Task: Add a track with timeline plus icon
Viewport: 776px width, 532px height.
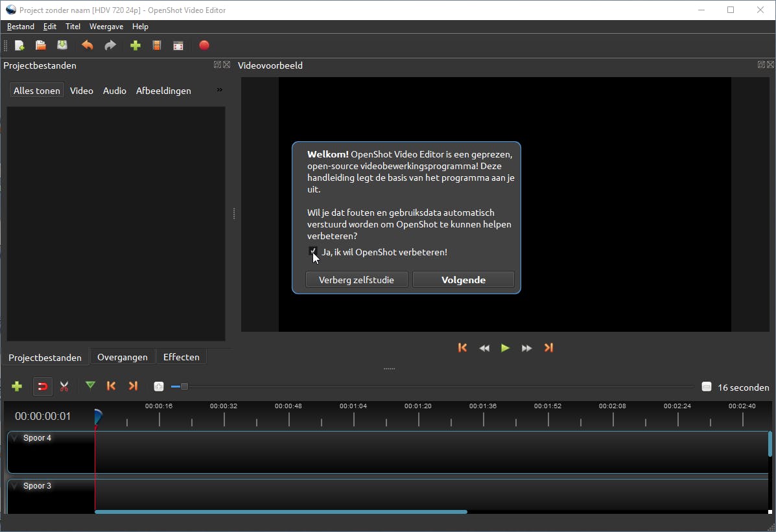Action: pos(18,387)
